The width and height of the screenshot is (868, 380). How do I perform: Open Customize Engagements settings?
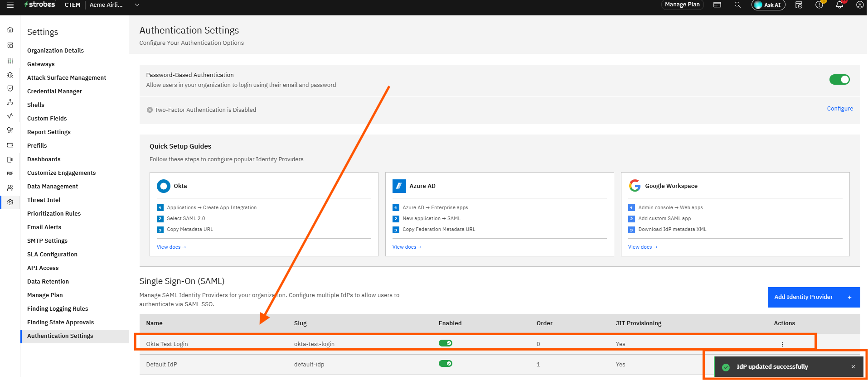62,173
